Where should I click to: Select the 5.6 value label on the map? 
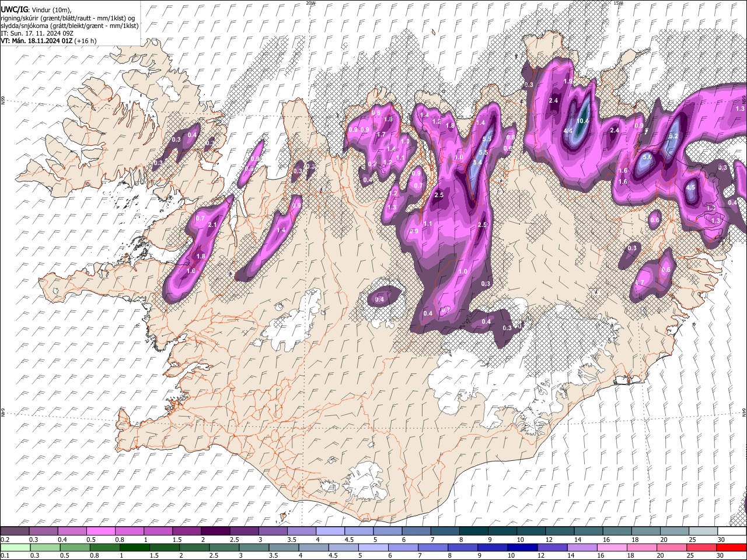point(647,157)
